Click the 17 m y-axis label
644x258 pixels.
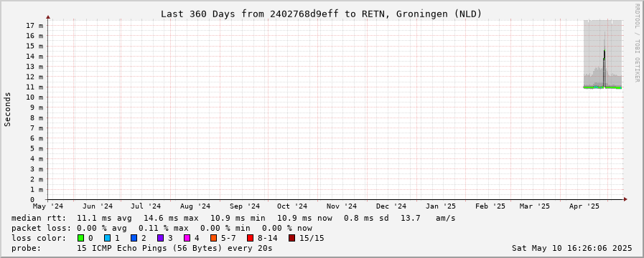[x=34, y=25]
